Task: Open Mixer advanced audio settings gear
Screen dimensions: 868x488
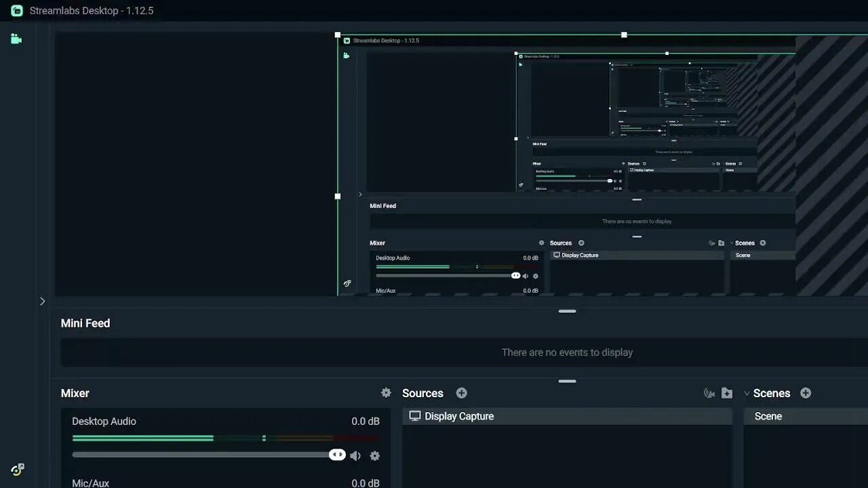Action: click(x=386, y=393)
